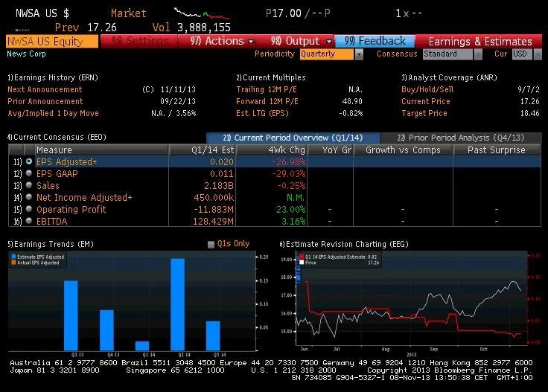Click the Q3 14 bar in Earnings Trends

[x=213, y=335]
